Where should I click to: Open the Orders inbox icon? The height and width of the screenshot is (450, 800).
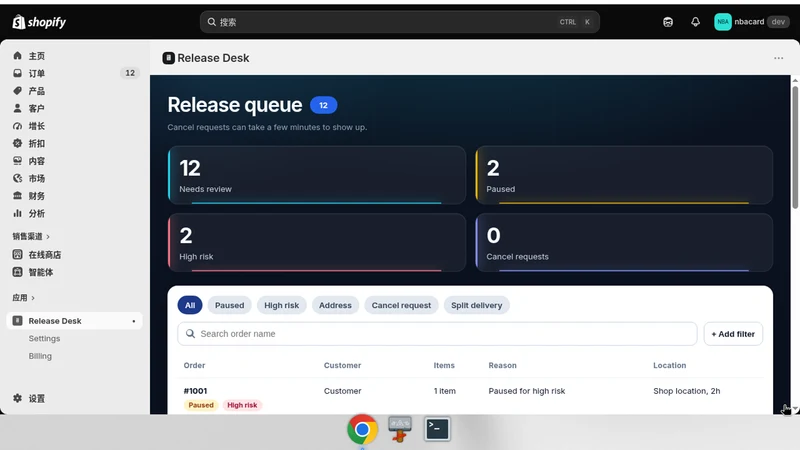(x=17, y=73)
